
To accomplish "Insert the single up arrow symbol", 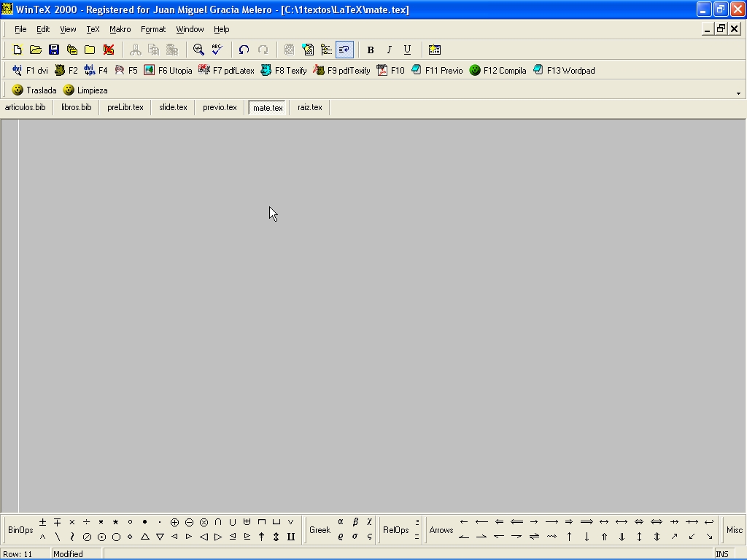I will [569, 537].
